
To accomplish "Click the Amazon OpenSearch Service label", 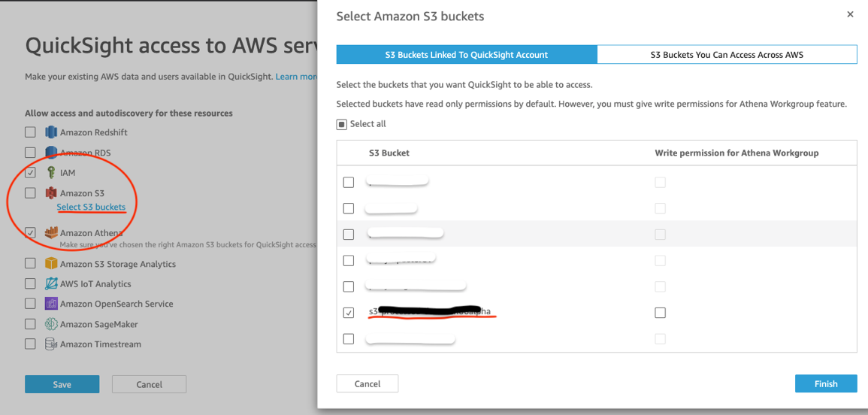I will click(x=116, y=304).
